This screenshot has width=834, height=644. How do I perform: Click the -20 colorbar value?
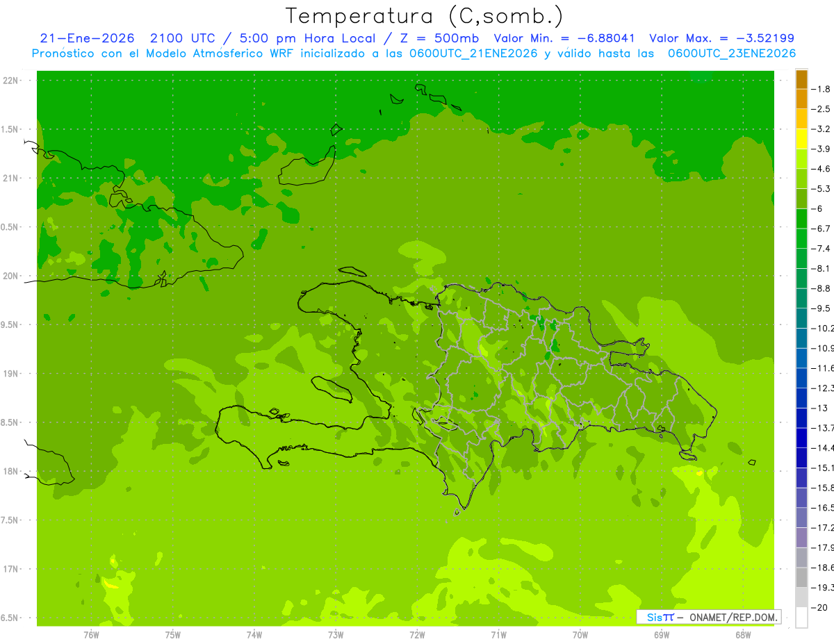[x=820, y=607]
